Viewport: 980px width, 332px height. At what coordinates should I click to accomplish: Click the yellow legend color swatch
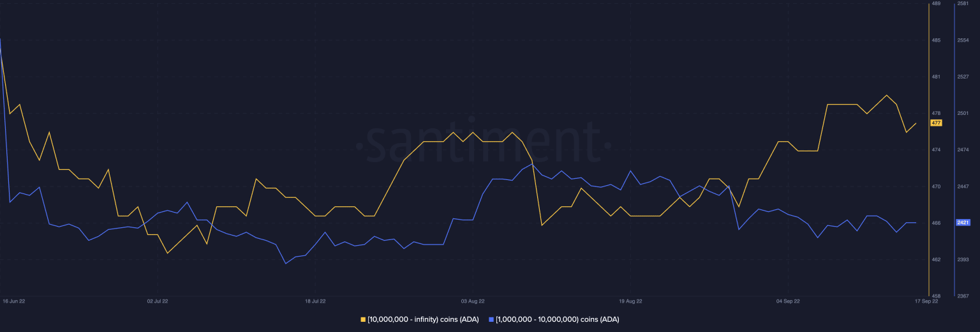pos(364,319)
